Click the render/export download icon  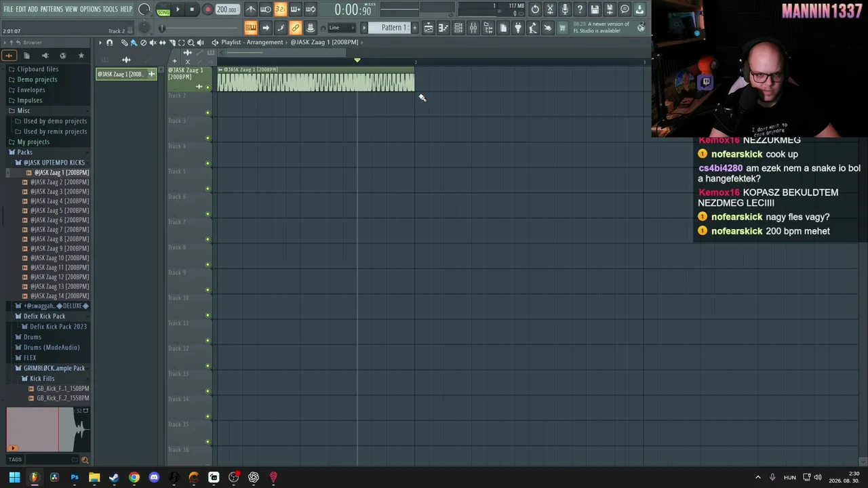pos(639,9)
